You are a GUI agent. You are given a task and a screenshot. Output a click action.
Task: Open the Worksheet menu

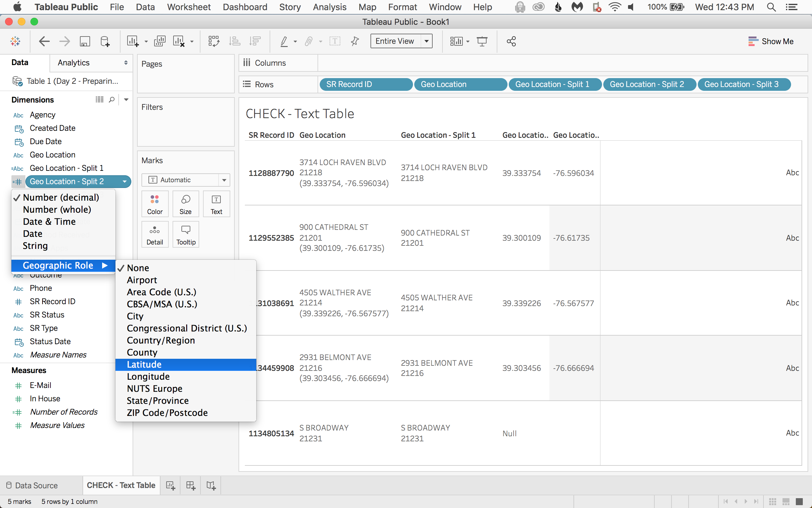pyautogui.click(x=189, y=7)
